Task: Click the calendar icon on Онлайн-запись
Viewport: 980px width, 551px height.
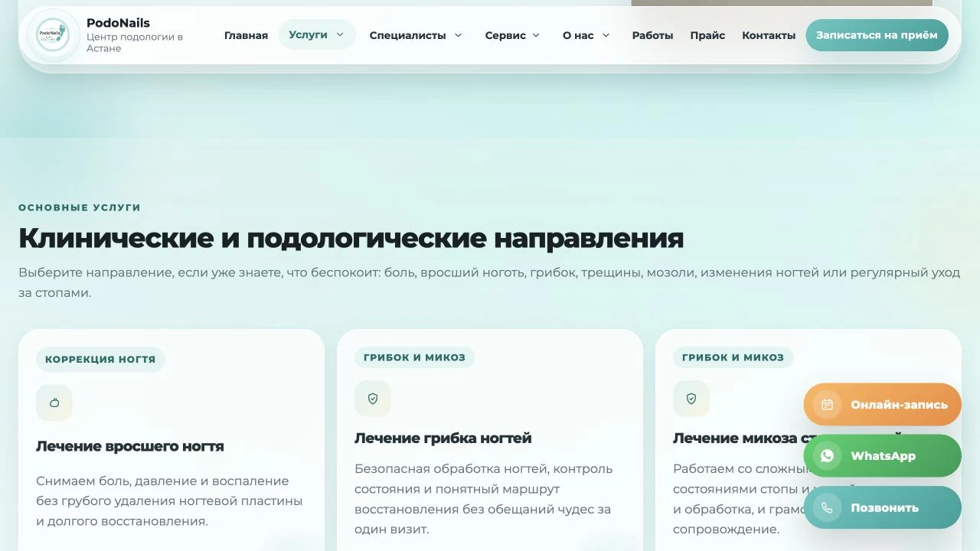Action: 827,405
